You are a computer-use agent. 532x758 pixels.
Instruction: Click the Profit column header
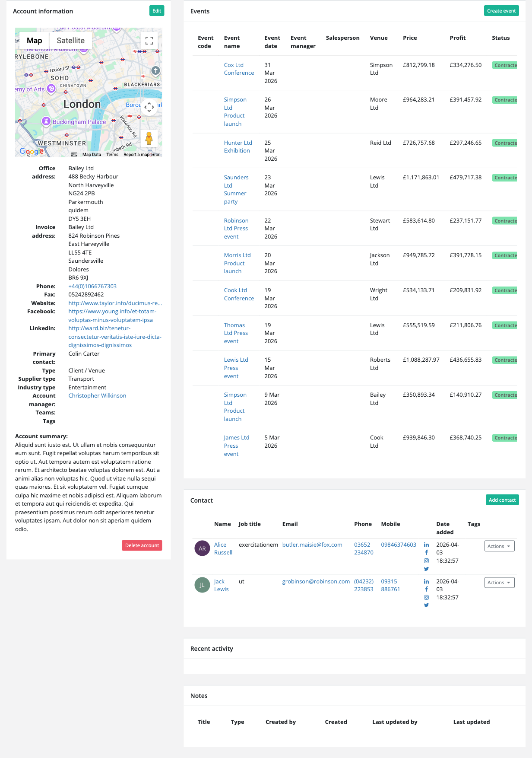(457, 38)
